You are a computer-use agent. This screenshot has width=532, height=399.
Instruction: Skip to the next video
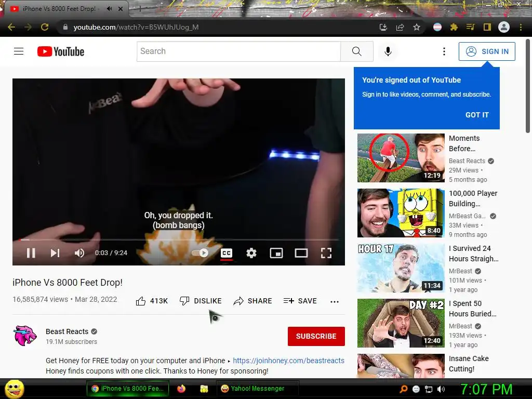pos(55,253)
